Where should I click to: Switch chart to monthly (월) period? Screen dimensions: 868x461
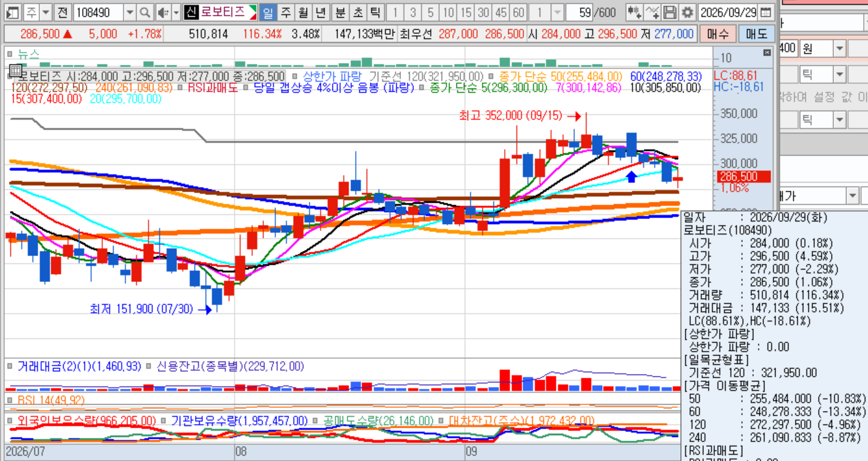pyautogui.click(x=303, y=12)
